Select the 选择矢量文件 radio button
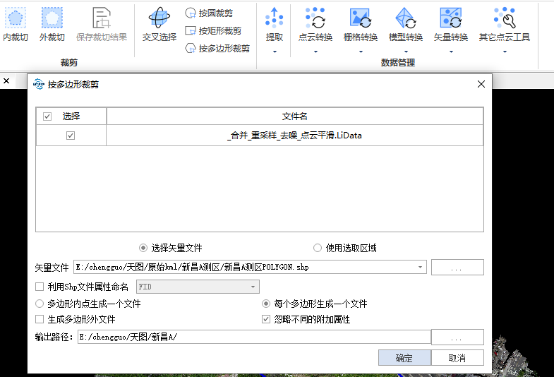The height and width of the screenshot is (377, 554). (143, 248)
